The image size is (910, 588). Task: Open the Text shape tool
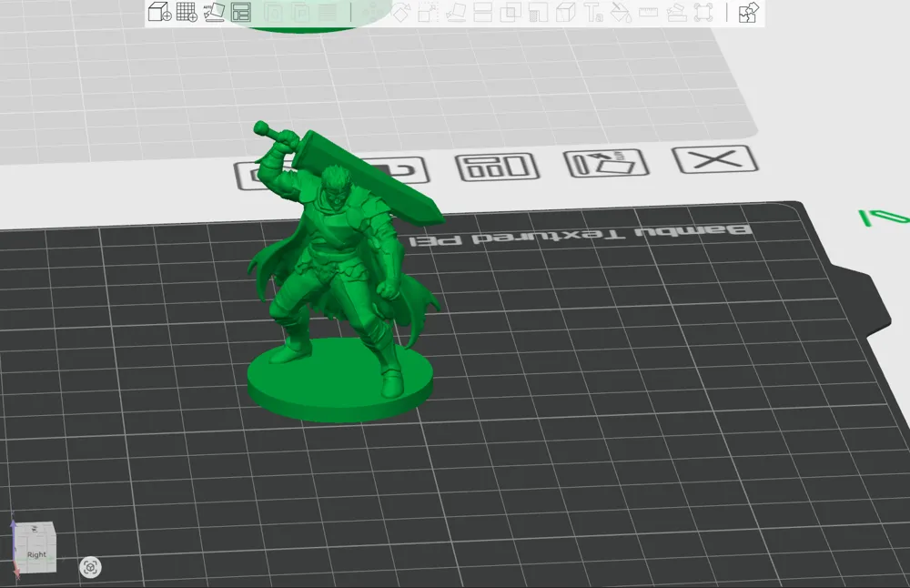coord(593,12)
